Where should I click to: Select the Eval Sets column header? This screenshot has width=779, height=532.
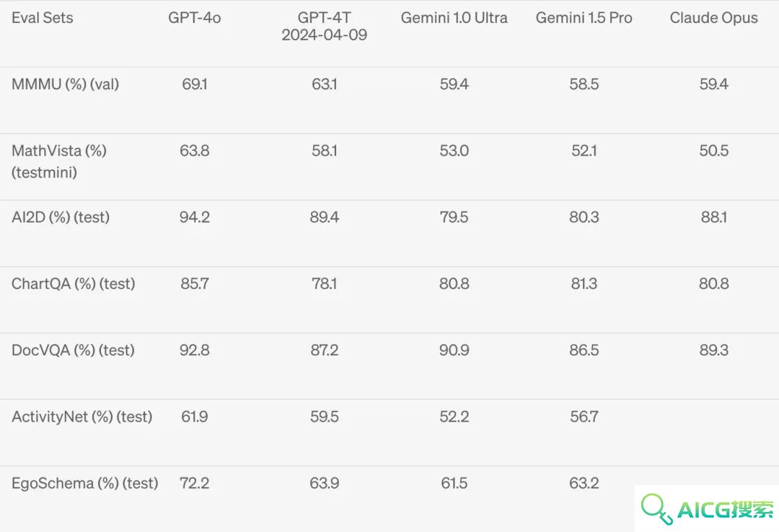click(43, 18)
